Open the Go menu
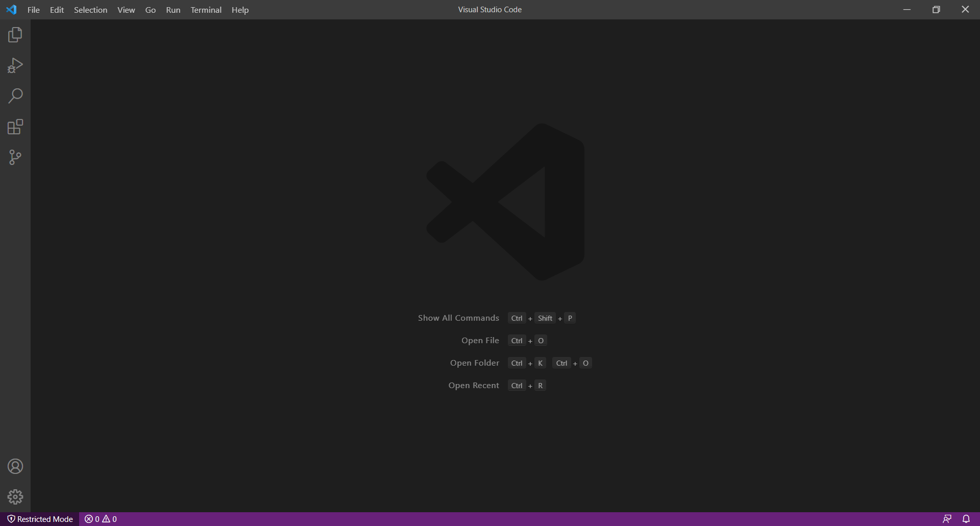Viewport: 980px width, 526px height. (151, 10)
